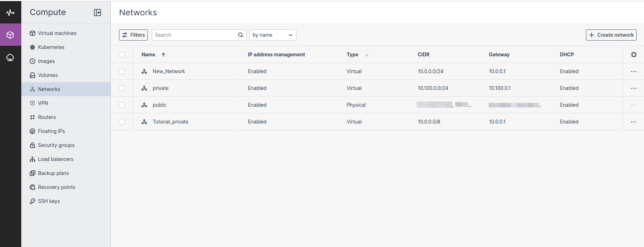Screen dimensions: 644x247
Task: Click gateway value 10.100.0.1
Action: click(500, 88)
